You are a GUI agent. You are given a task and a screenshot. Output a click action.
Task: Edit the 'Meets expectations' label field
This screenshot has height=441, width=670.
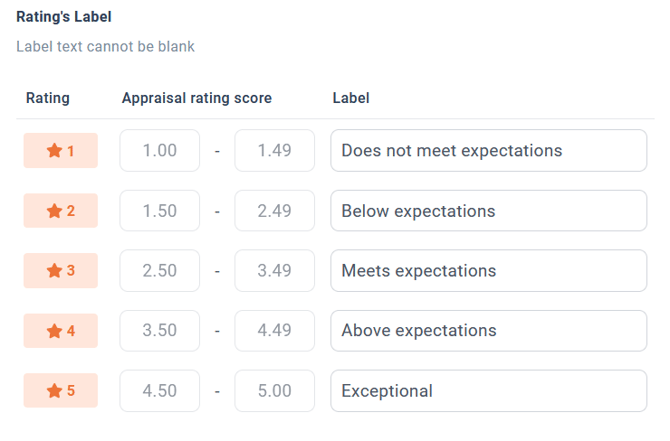tap(488, 270)
